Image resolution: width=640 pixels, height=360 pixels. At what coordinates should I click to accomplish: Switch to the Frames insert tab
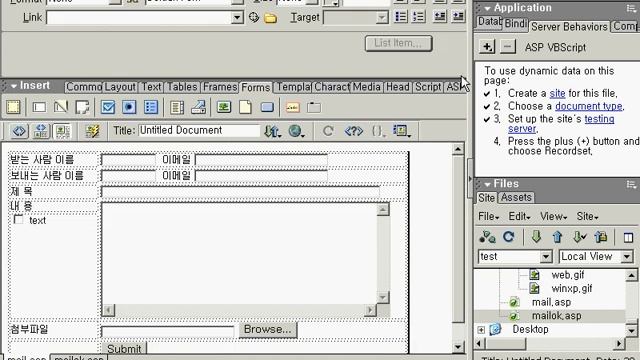pos(220,87)
